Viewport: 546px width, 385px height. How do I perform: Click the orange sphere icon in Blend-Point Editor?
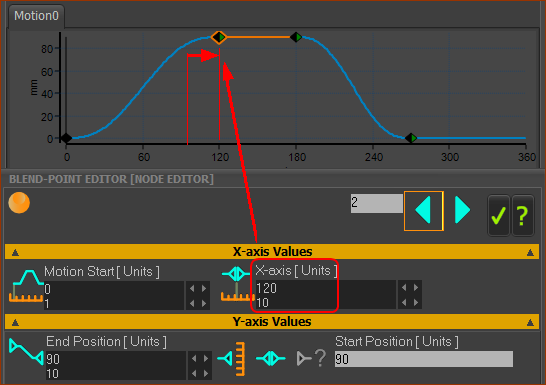tap(19, 202)
